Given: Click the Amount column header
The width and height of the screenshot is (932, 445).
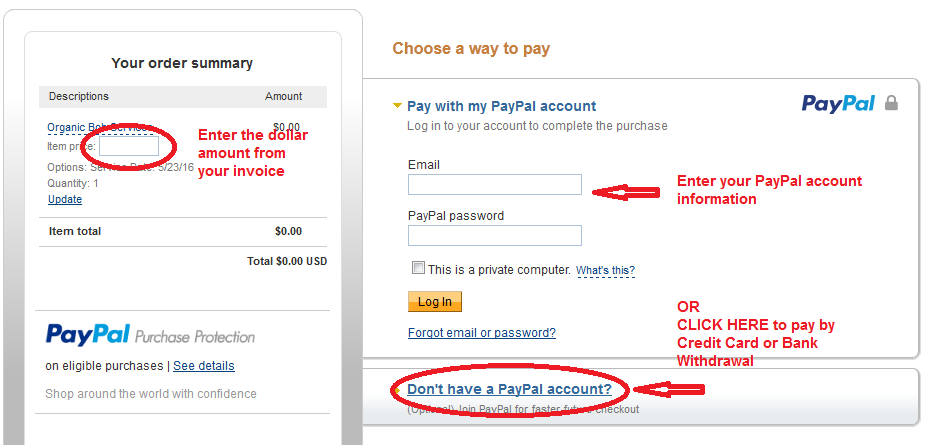Looking at the screenshot, I should point(284,96).
